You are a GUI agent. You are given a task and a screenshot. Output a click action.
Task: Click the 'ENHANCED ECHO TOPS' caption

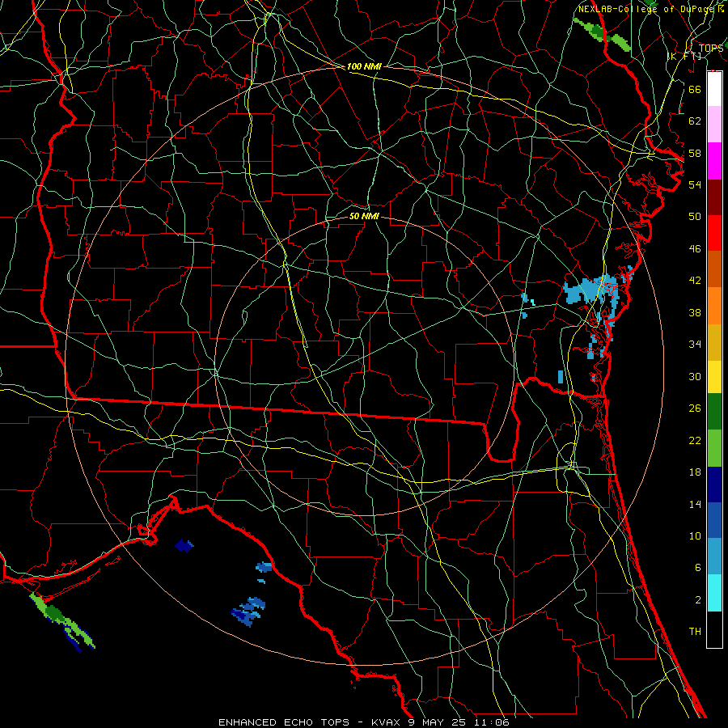(x=284, y=722)
